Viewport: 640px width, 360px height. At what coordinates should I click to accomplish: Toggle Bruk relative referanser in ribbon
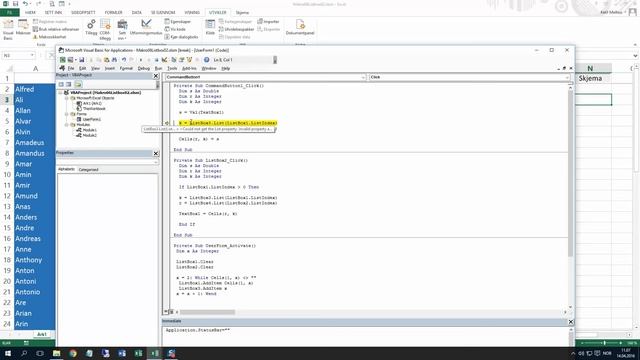tap(56, 29)
